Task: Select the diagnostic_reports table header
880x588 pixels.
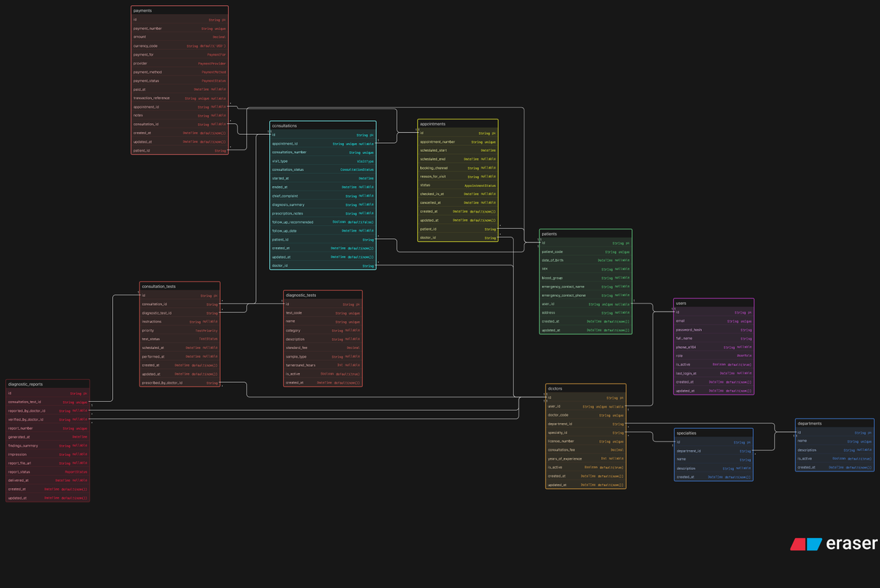Action: coord(48,384)
